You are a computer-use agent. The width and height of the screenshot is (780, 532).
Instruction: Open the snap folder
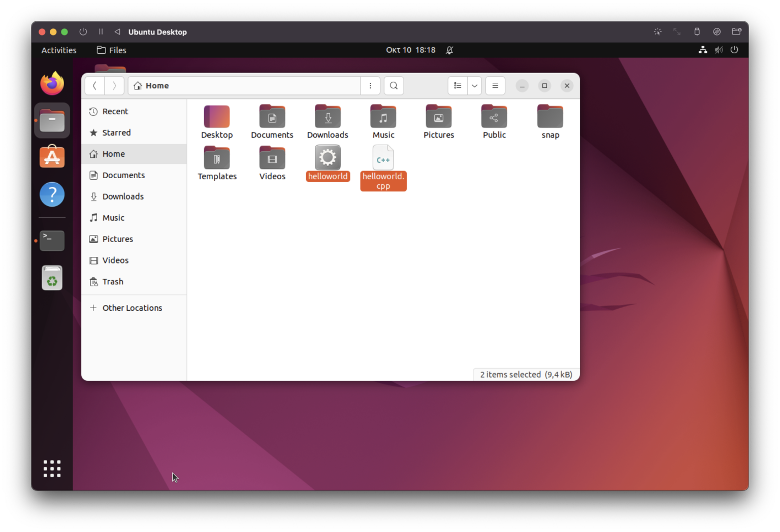tap(550, 117)
